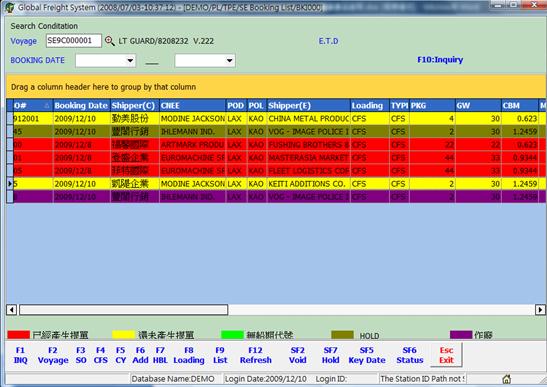Viewport: 547px width, 387px height.
Task: Click the olive HOLD legend color swatch
Action: [x=342, y=335]
